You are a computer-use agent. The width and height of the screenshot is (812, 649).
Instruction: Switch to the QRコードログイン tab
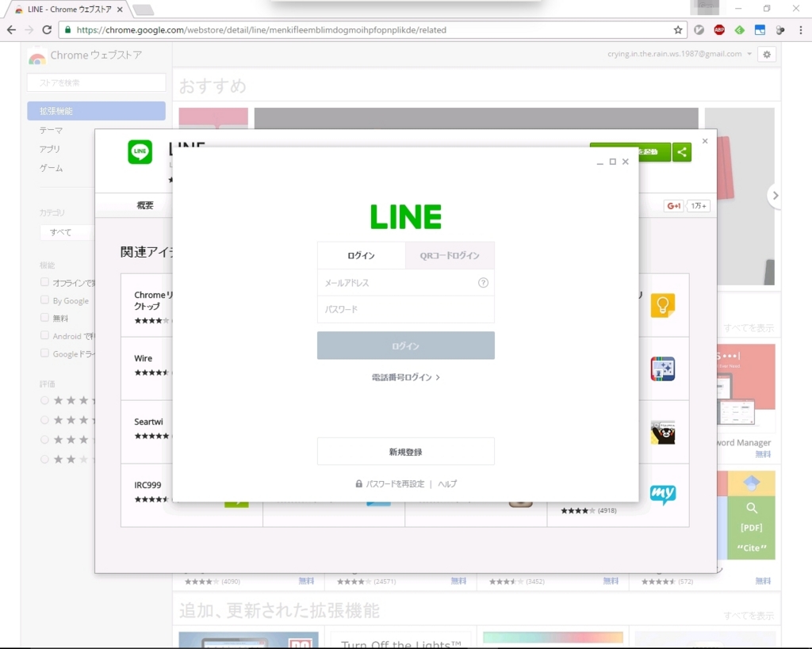450,256
